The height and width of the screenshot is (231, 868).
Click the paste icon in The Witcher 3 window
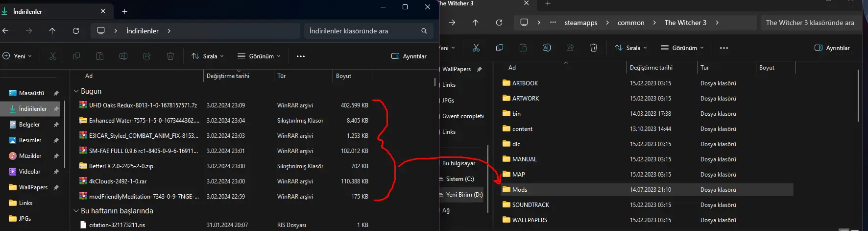(523, 48)
